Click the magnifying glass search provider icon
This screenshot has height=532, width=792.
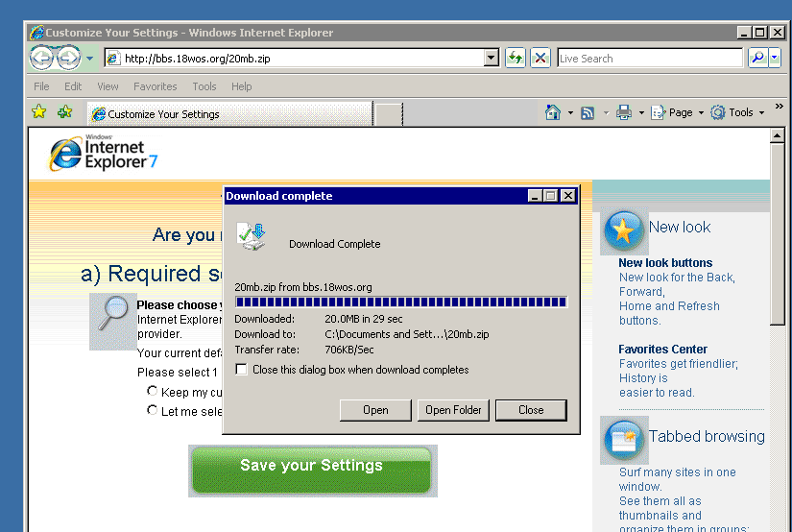[x=113, y=321]
